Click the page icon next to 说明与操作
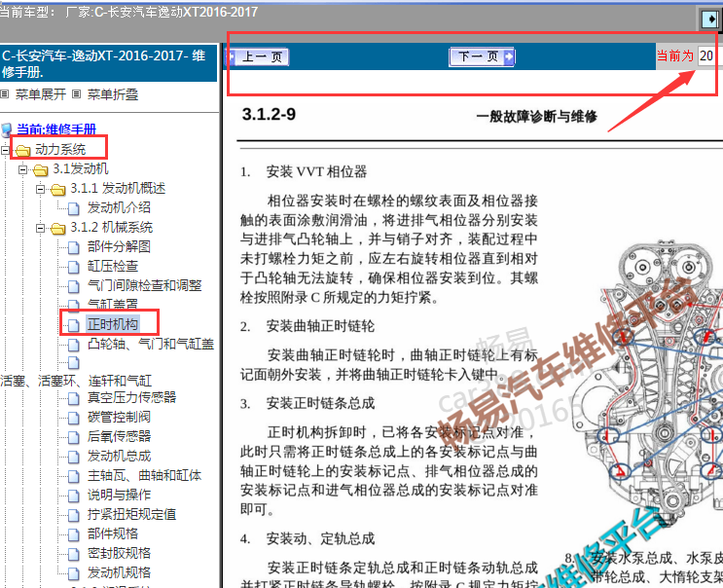The image size is (723, 588). click(74, 496)
